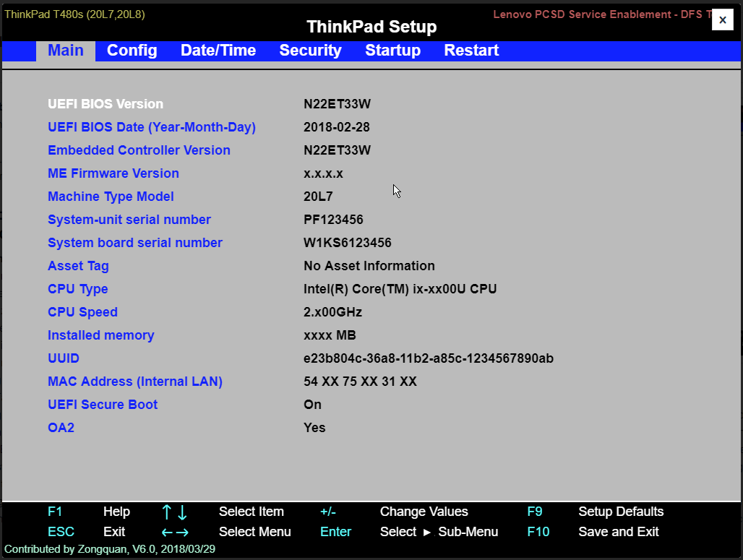Image resolution: width=743 pixels, height=560 pixels.
Task: Click the MAC value 54 XX 75 XX 31 XX
Action: pyautogui.click(x=360, y=382)
